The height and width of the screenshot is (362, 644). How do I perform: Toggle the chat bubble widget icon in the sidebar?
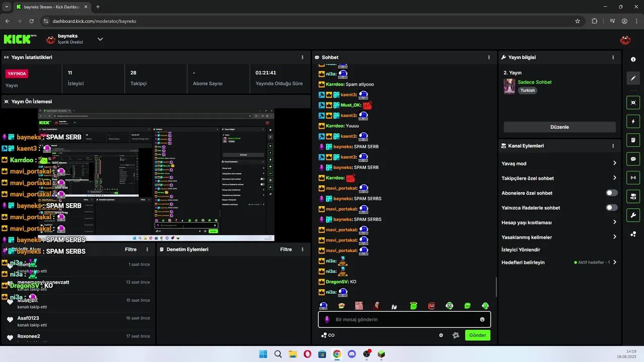point(633,159)
